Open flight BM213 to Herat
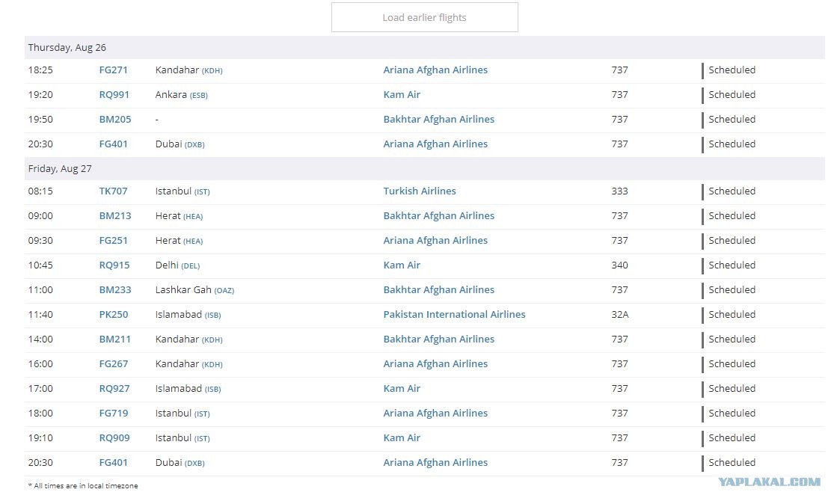Image resolution: width=840 pixels, height=504 pixels. coord(114,216)
